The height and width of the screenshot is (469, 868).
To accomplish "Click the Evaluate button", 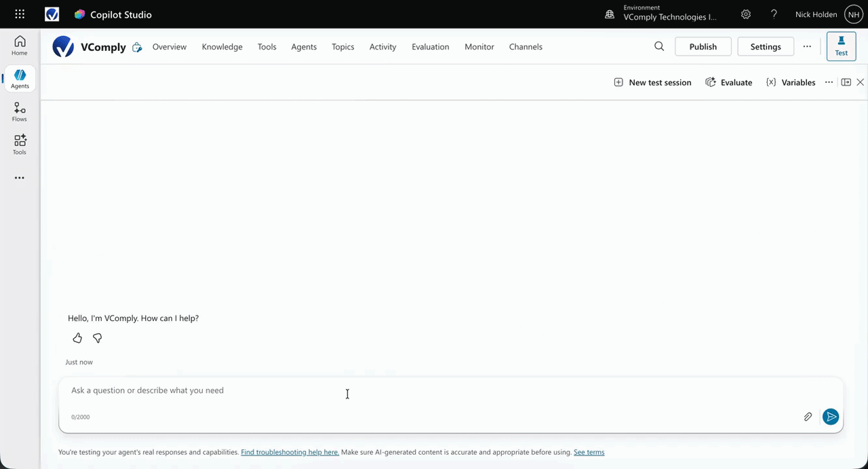I will pos(729,82).
